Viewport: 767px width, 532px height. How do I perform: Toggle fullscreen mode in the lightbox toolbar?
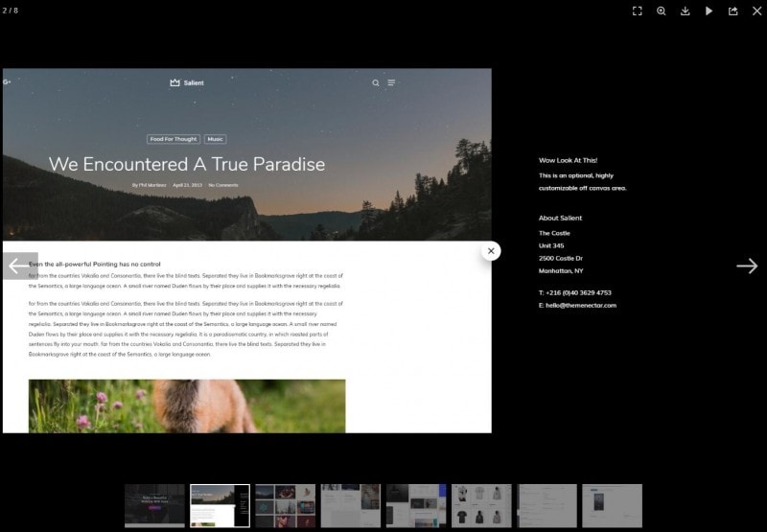[638, 11]
